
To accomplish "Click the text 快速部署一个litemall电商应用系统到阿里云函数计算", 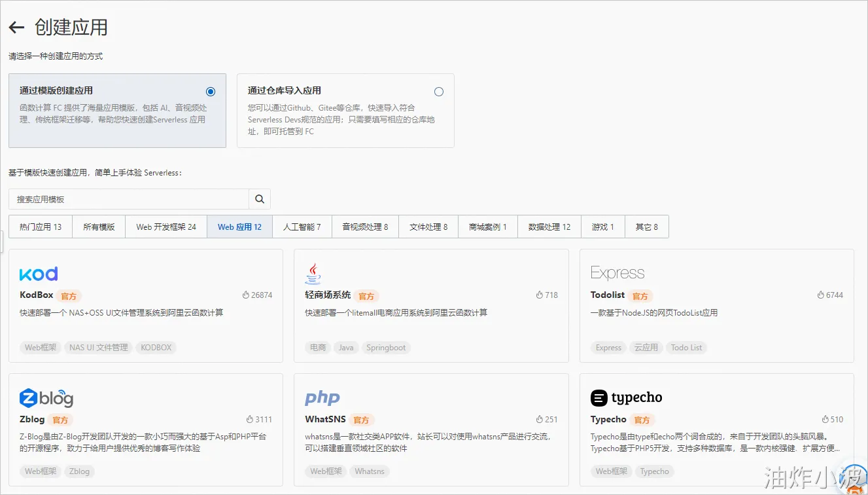I will (x=396, y=313).
